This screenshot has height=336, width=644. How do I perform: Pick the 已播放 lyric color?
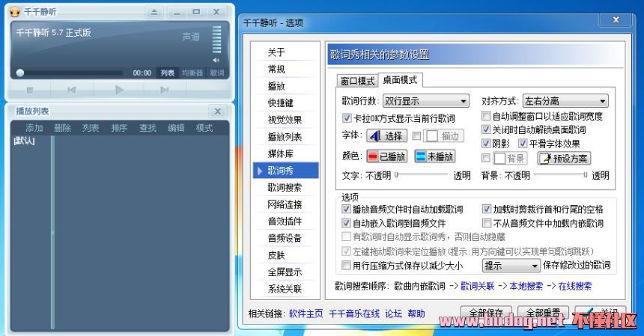[386, 156]
